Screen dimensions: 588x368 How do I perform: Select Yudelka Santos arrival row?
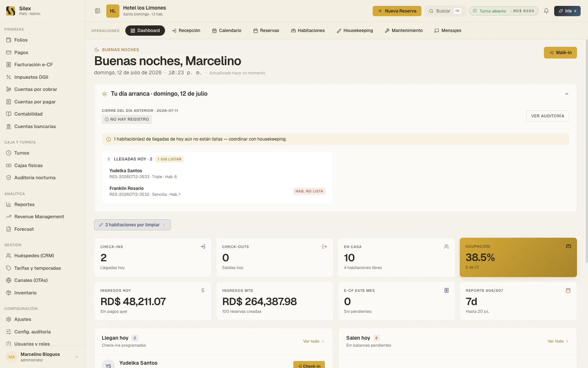(217, 174)
